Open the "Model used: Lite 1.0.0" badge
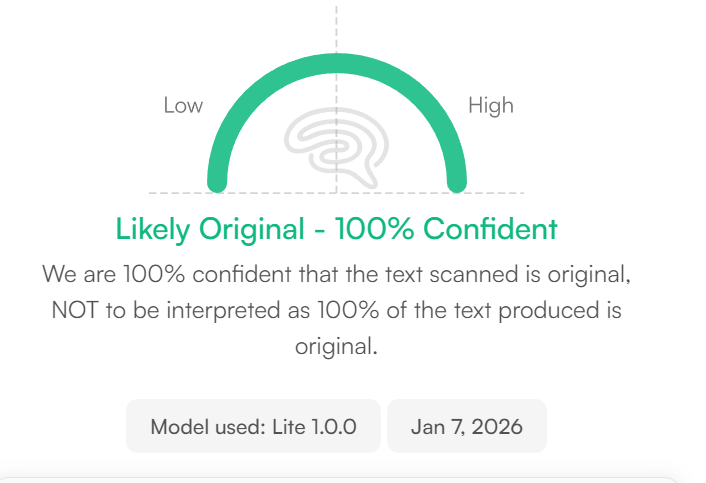Image resolution: width=706 pixels, height=483 pixels. click(253, 426)
